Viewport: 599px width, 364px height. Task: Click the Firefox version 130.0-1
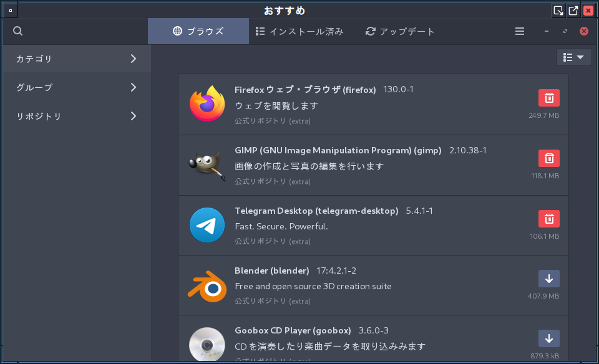coord(398,89)
